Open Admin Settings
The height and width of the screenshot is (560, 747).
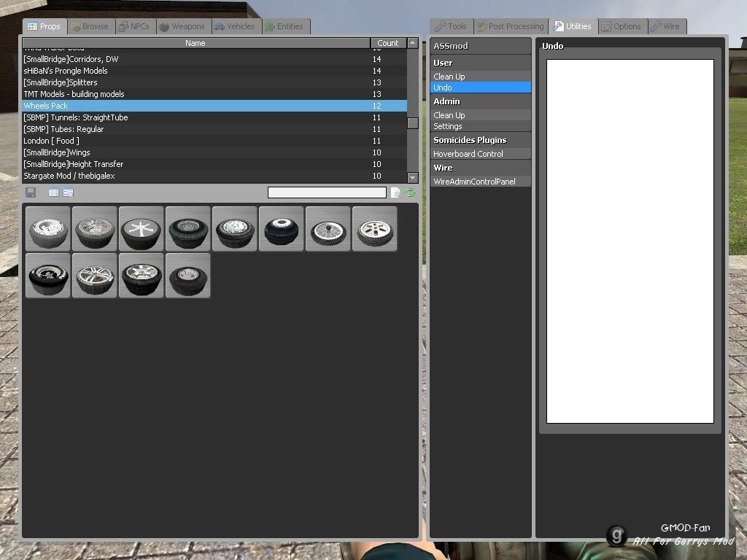[480, 126]
